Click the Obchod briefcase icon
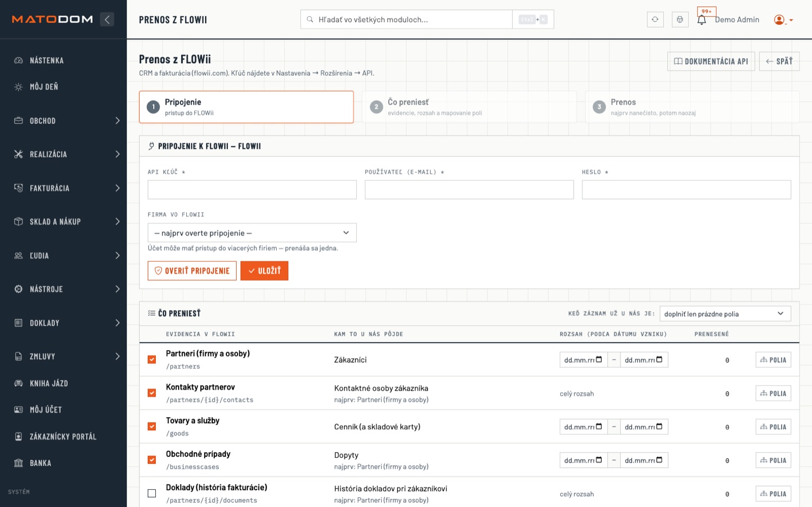 click(18, 121)
